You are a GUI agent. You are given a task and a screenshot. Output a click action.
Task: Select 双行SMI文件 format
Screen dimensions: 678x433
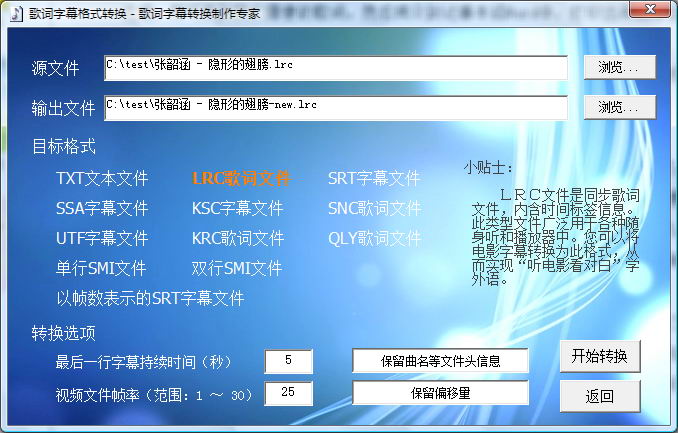(237, 269)
